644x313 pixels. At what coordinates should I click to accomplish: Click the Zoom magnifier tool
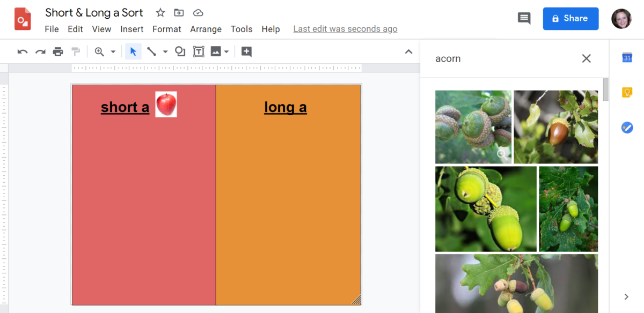pos(99,51)
